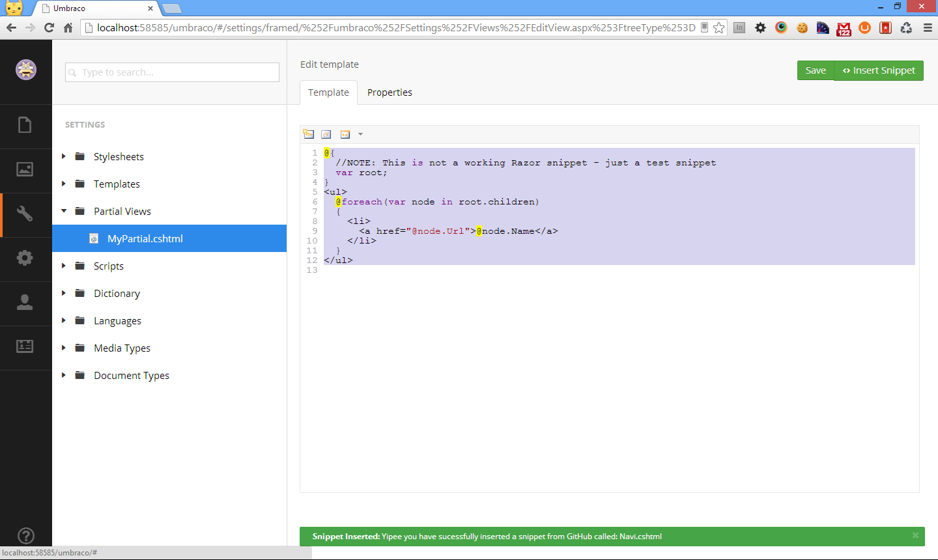This screenshot has height=560, width=938.
Task: Click the speedometer extension icon
Action: [823, 27]
